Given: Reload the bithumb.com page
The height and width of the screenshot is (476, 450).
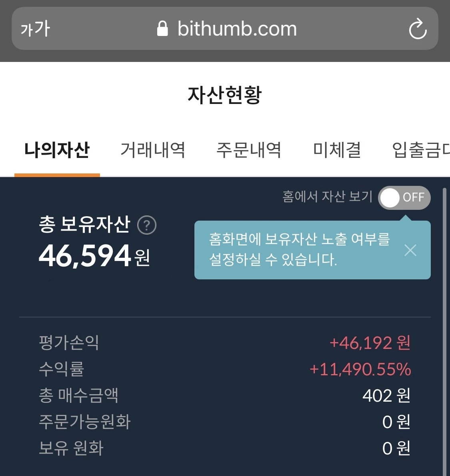Looking at the screenshot, I should [x=418, y=28].
